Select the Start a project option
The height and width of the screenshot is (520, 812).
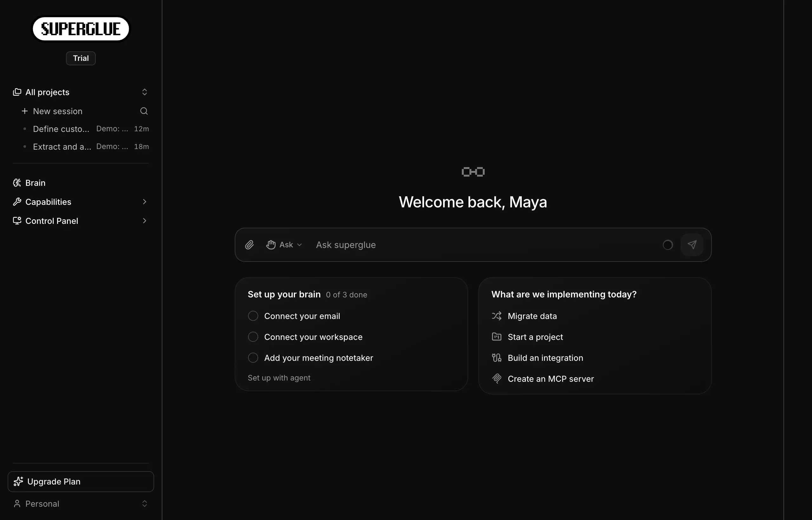click(535, 337)
